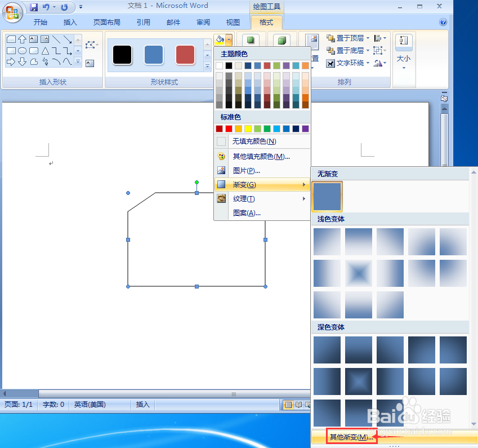Open Send to Back (置于底层) dropdown arrow
Viewport: 478px width, 448px height.
coord(368,50)
